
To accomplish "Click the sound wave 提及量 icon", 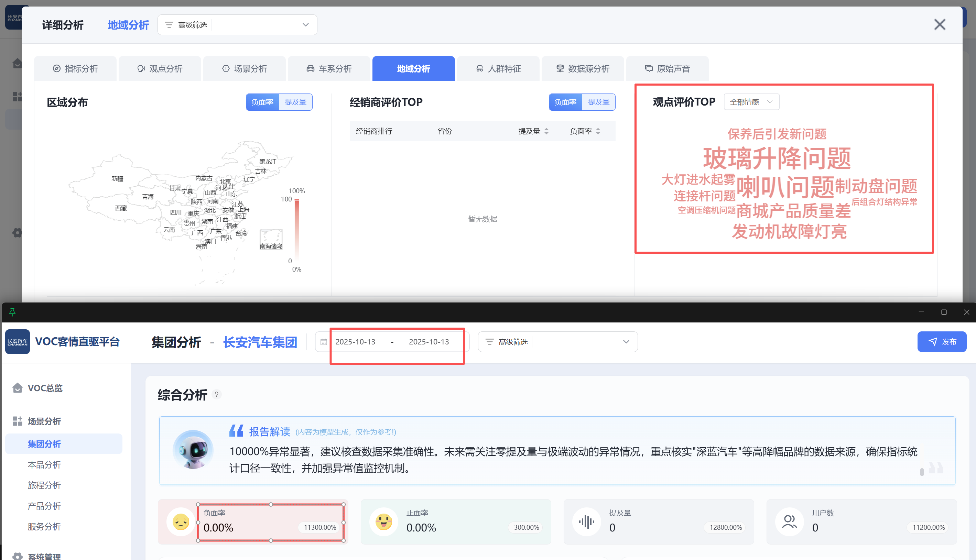I will (x=586, y=521).
